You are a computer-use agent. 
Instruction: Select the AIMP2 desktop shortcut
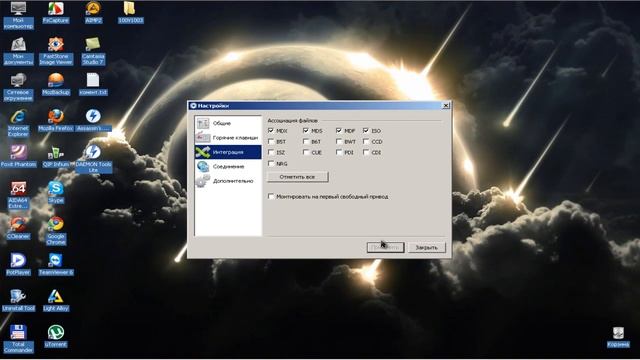(93, 12)
